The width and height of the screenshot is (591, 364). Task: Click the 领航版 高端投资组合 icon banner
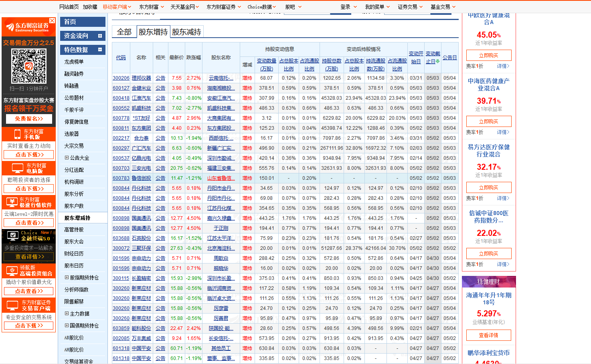click(11, 271)
